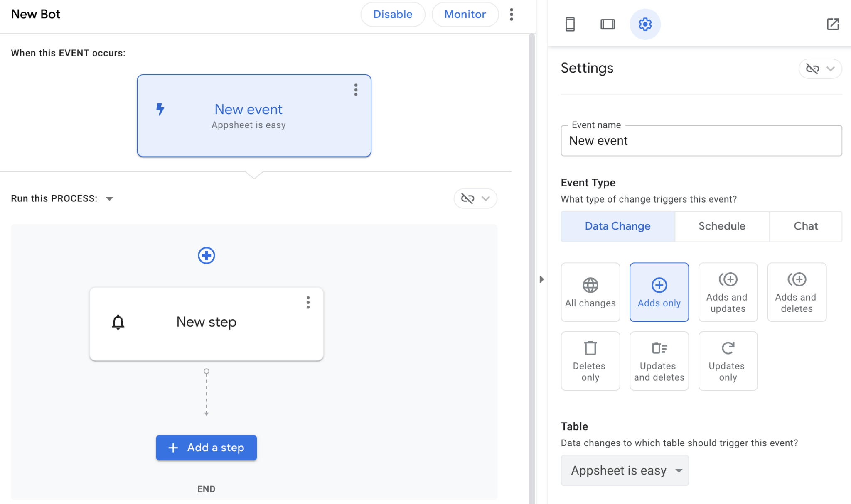Open the New event card options menu
Image resolution: width=851 pixels, height=504 pixels.
tap(356, 90)
